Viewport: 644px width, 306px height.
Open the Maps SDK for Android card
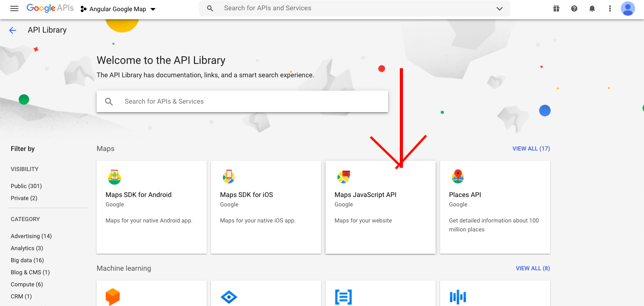click(152, 207)
